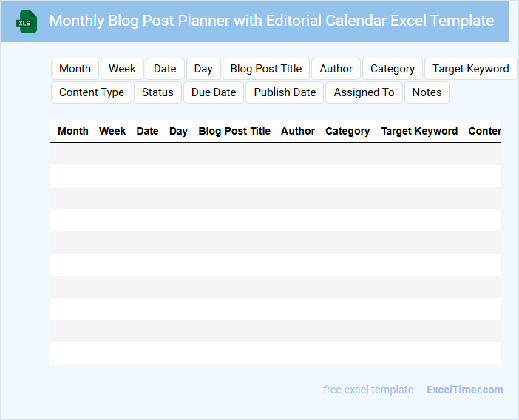Select the Publish Date tag
This screenshot has width=519, height=420.
[285, 92]
